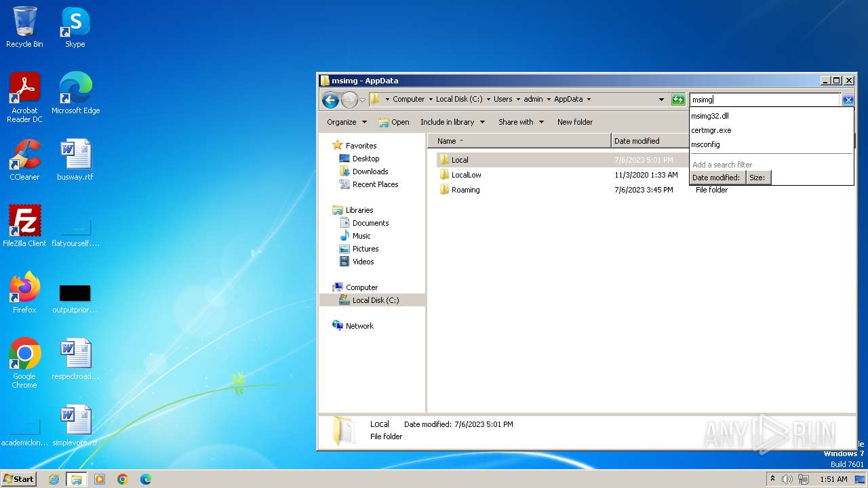Sort by the Name column header
This screenshot has width=868, height=488.
coord(519,141)
